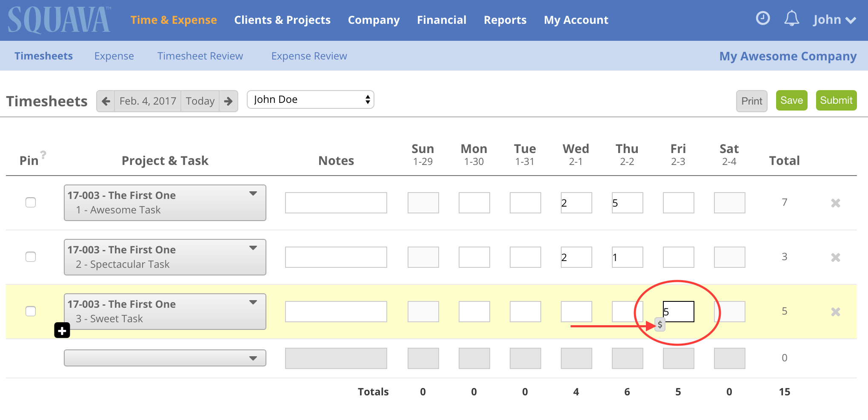Screen dimensions: 868x420
Task: Open the Reports menu in top navigation
Action: point(505,20)
